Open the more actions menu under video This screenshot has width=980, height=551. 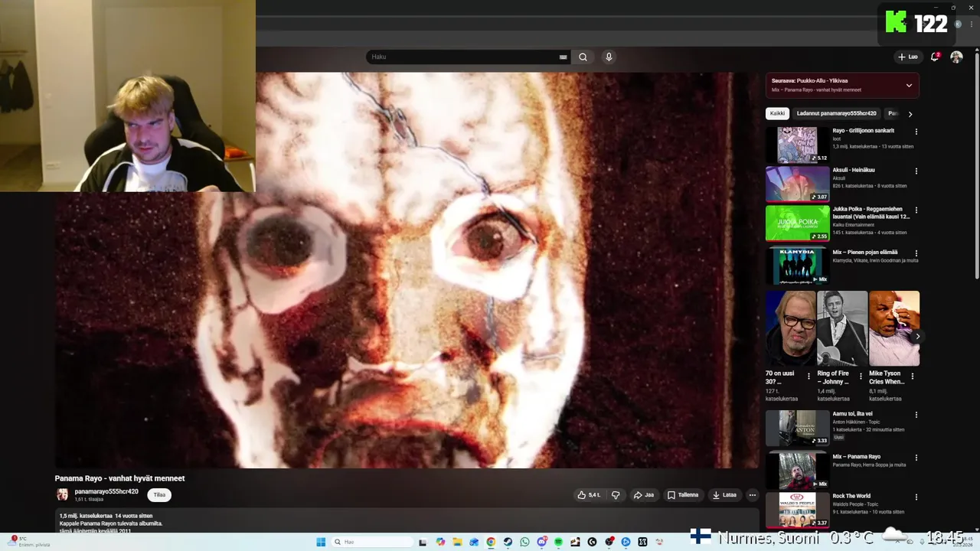point(753,495)
